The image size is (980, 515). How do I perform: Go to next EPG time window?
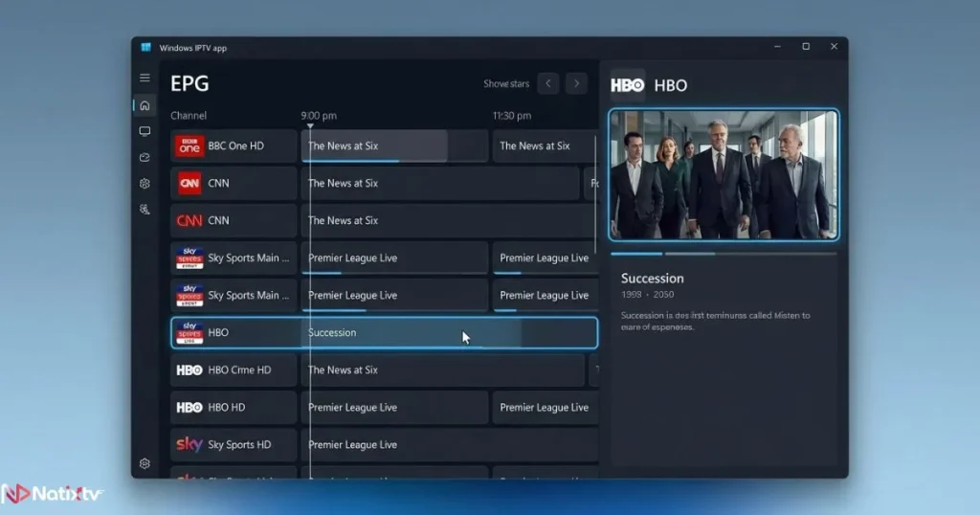pyautogui.click(x=576, y=83)
